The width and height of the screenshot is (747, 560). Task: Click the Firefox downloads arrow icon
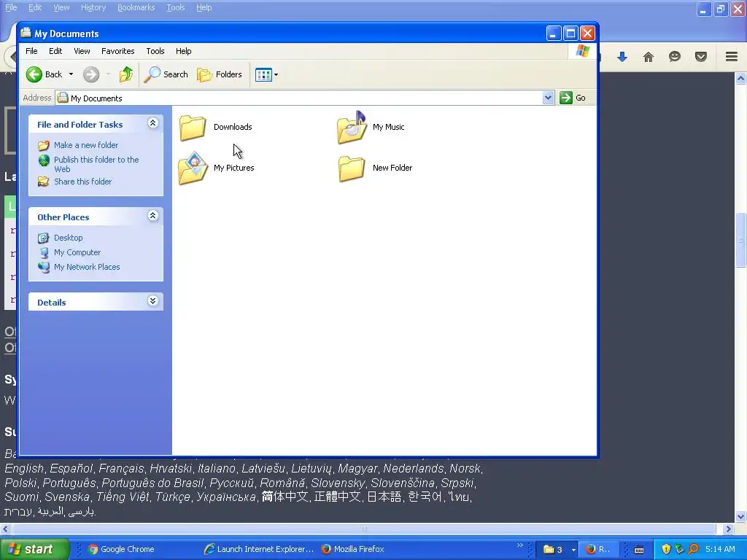click(622, 57)
